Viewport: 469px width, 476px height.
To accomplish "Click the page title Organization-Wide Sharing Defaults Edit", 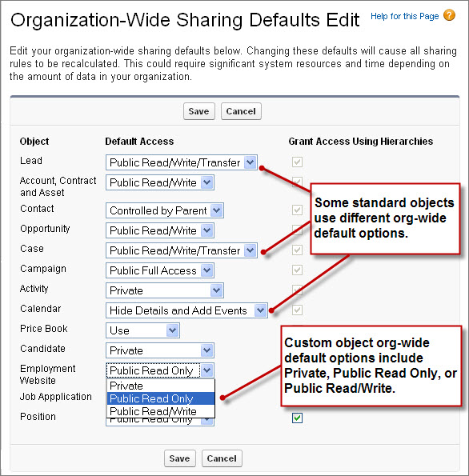I will pos(185,20).
